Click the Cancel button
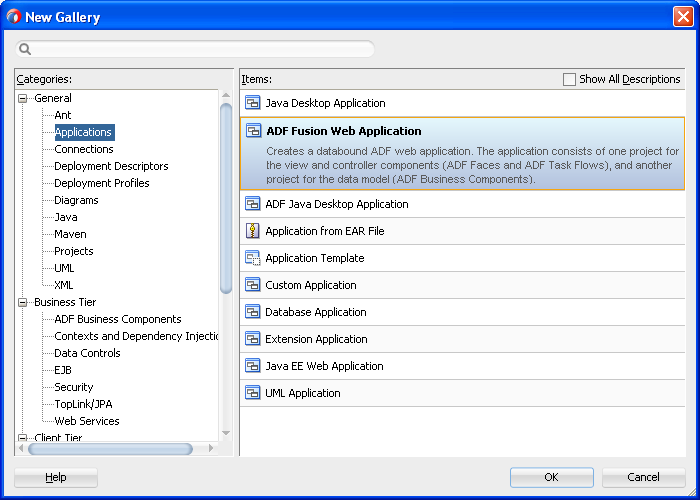Viewport: 700px width, 500px height. [x=643, y=477]
